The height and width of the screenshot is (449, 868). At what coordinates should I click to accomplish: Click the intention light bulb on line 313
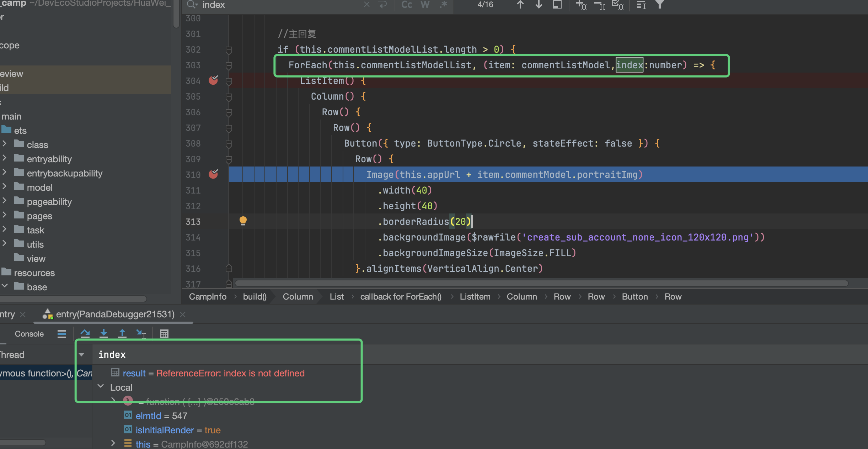point(243,221)
